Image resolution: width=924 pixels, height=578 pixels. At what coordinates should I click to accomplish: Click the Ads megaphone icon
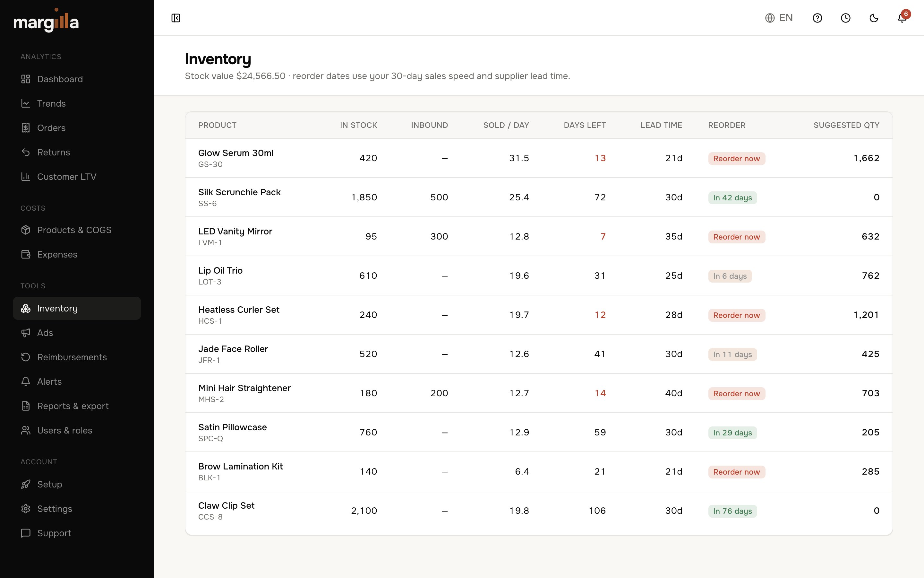coord(26,333)
